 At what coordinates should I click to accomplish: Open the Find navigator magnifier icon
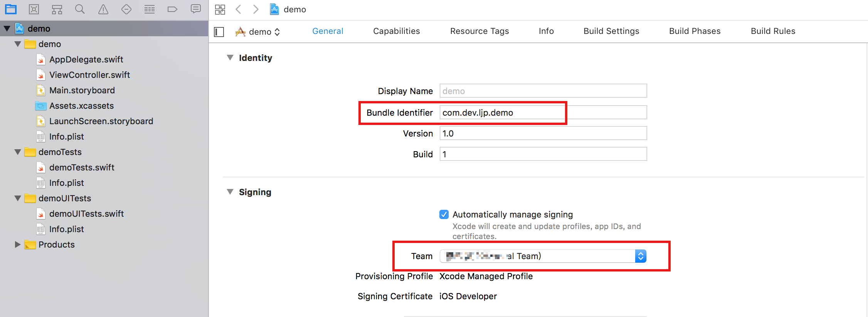coord(80,9)
